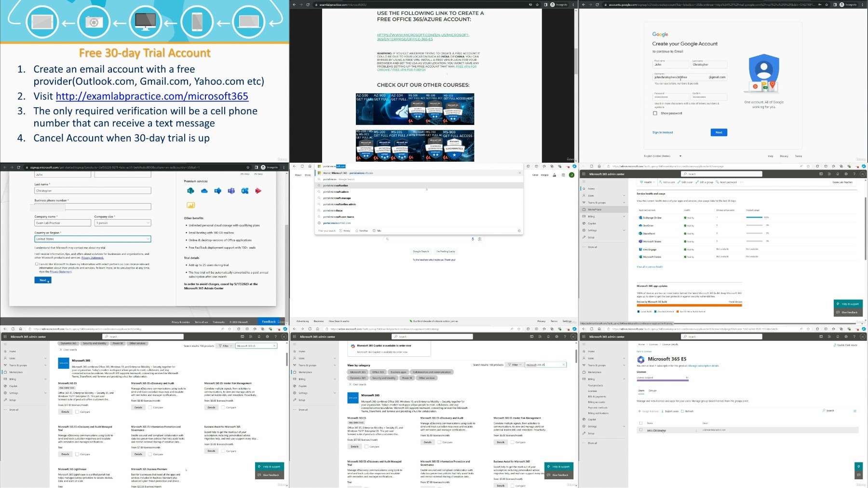Viewport: 868px width, 488px height.
Task: Expand Settings chevron in service health frame sidebar
Action: point(624,230)
